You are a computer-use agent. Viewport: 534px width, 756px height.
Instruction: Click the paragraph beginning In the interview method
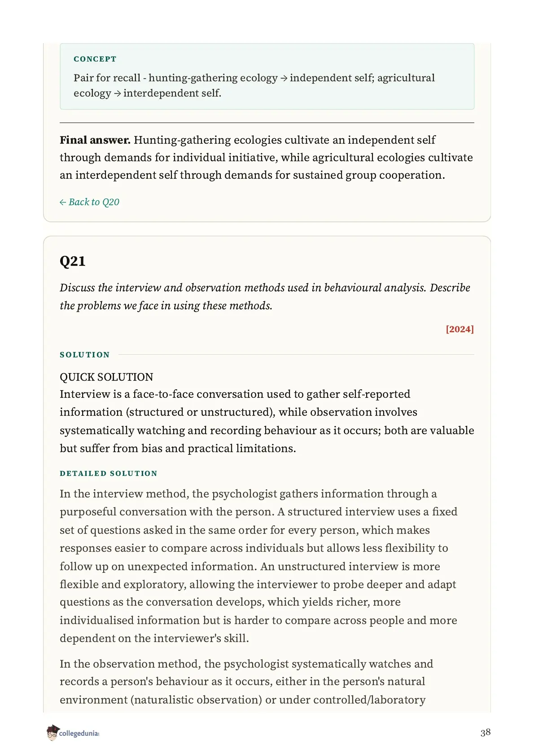tap(259, 566)
